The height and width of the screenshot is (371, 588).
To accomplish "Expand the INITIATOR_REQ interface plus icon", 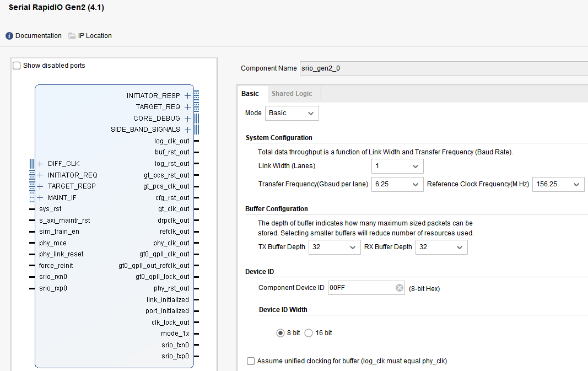I will 40,175.
